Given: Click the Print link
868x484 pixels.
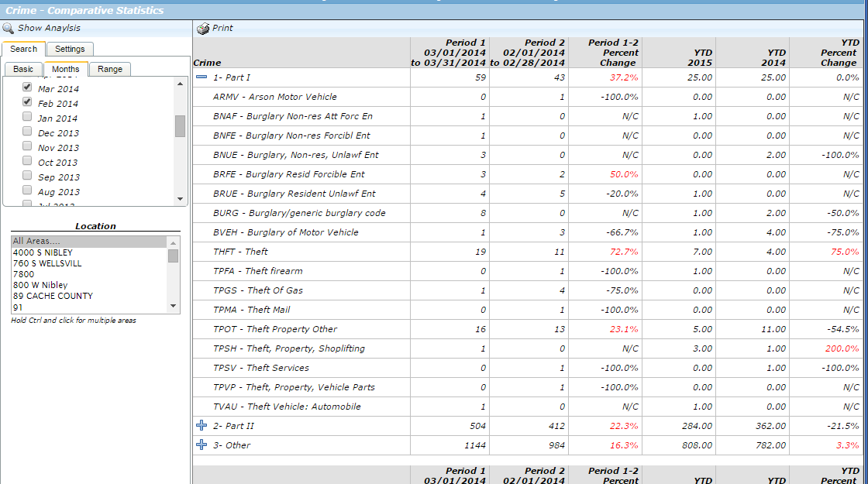Looking at the screenshot, I should click(222, 28).
